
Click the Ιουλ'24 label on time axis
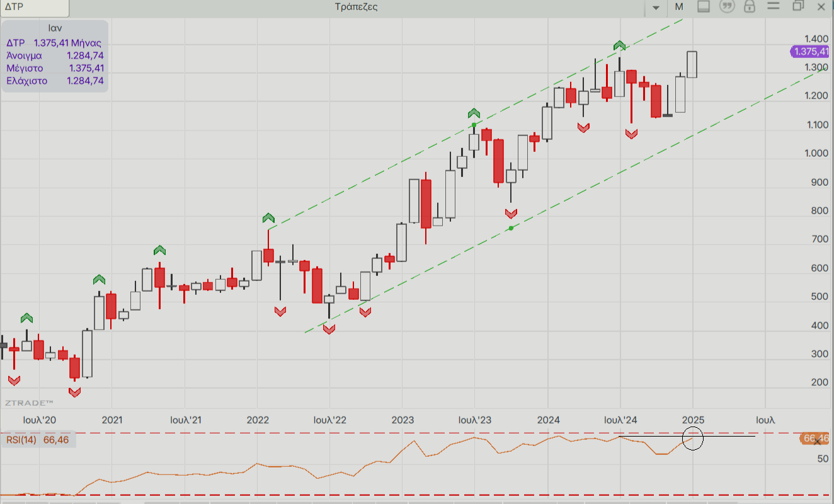(620, 420)
